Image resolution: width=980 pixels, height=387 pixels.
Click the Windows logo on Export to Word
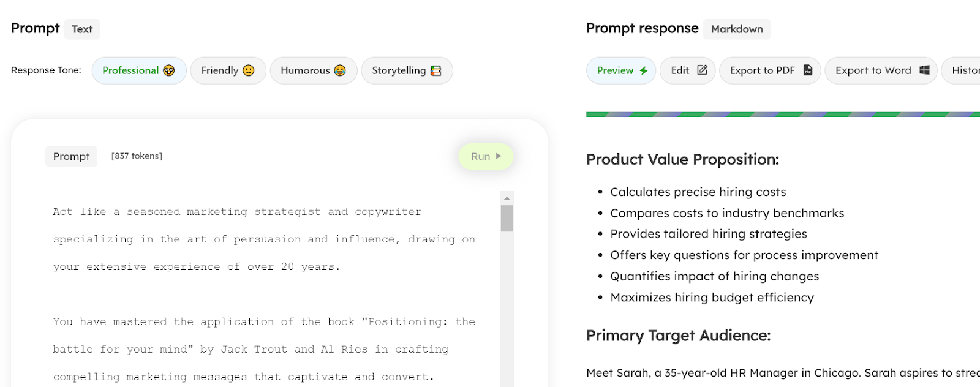tap(924, 70)
